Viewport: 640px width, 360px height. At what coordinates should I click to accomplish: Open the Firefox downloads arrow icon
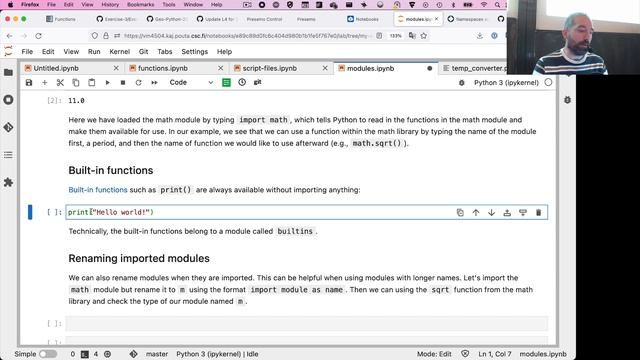click(480, 36)
